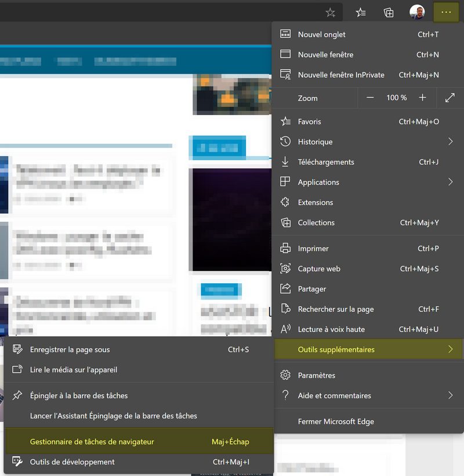Select Enregistrer la page sous
Image resolution: width=464 pixels, height=476 pixels.
click(x=139, y=349)
